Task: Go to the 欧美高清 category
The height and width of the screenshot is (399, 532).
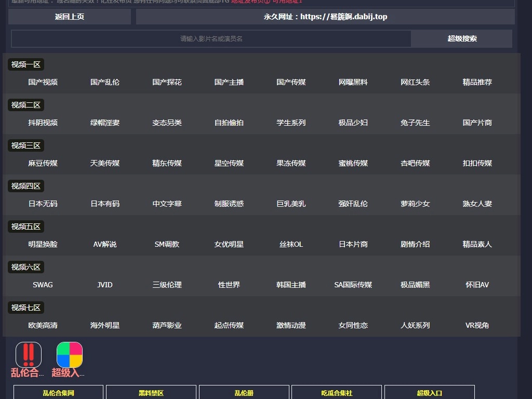Action: click(43, 325)
